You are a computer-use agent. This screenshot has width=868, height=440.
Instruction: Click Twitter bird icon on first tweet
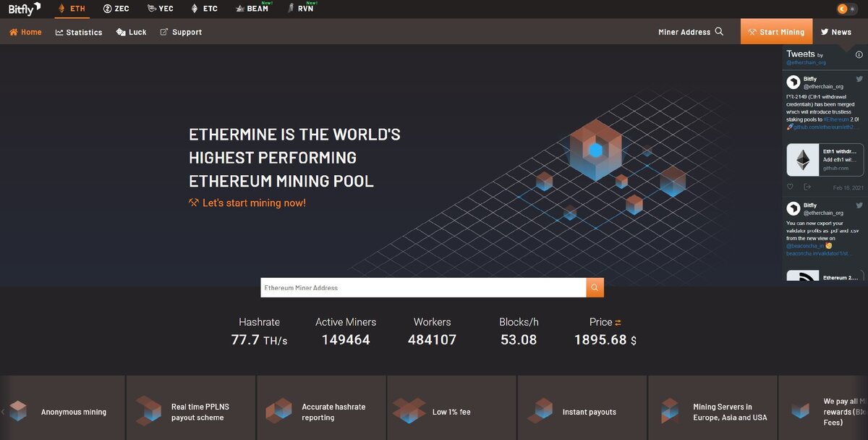859,79
